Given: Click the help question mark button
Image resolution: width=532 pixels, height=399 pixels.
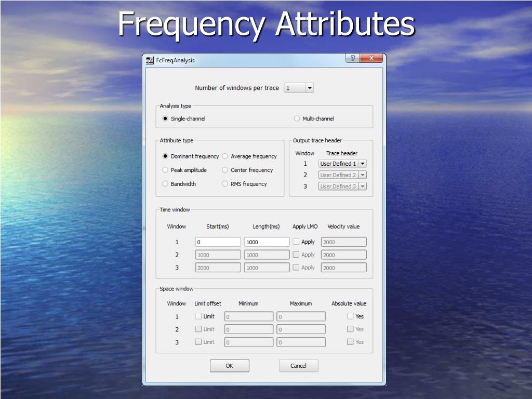Looking at the screenshot, I should pyautogui.click(x=353, y=58).
